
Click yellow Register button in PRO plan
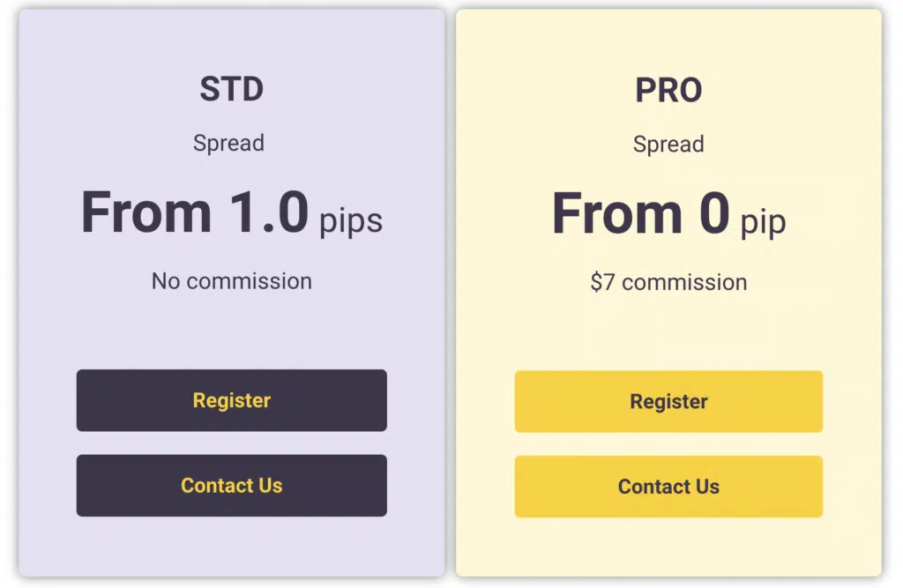[x=668, y=402]
